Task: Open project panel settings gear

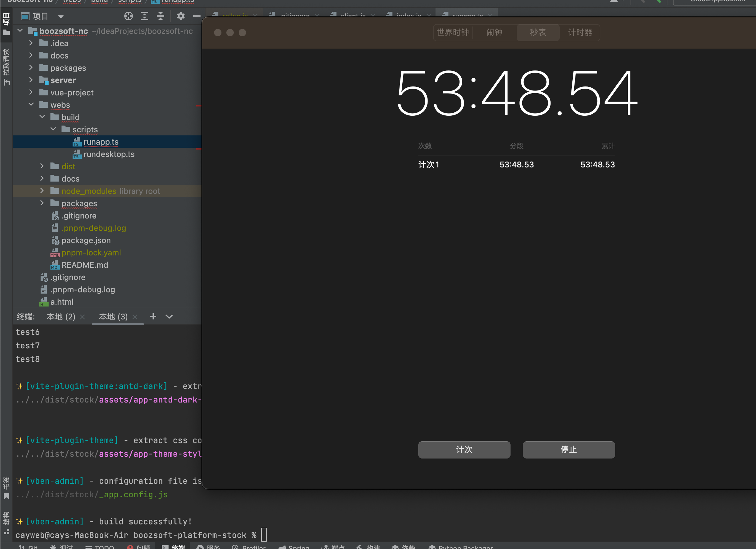Action: (181, 16)
